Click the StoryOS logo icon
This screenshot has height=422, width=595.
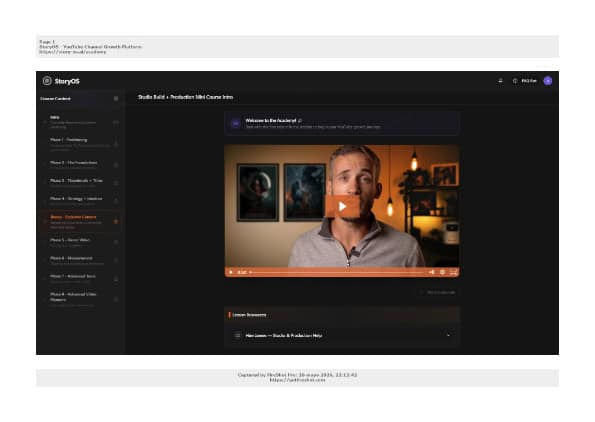point(47,80)
